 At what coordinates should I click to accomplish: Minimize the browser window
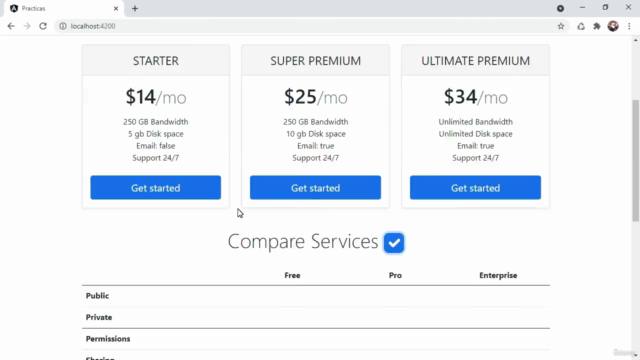tap(582, 8)
